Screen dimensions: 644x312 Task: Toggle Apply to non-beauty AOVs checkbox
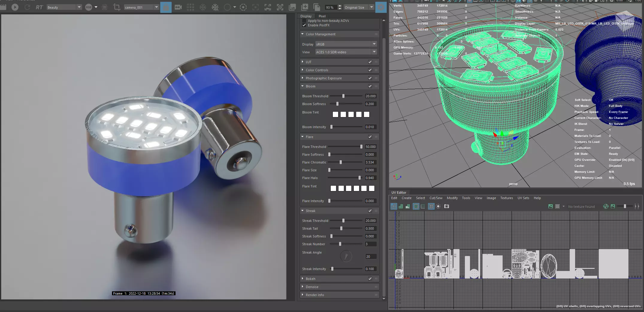tap(304, 21)
